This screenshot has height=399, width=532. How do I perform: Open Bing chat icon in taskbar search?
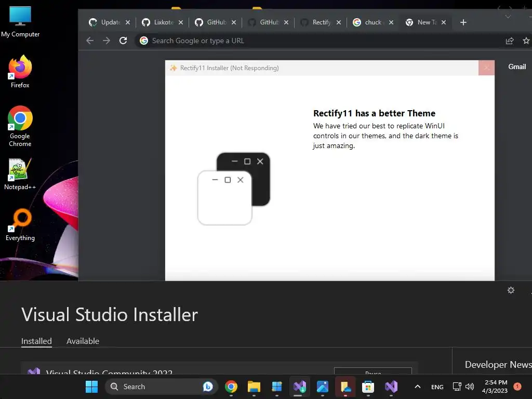[x=208, y=387]
